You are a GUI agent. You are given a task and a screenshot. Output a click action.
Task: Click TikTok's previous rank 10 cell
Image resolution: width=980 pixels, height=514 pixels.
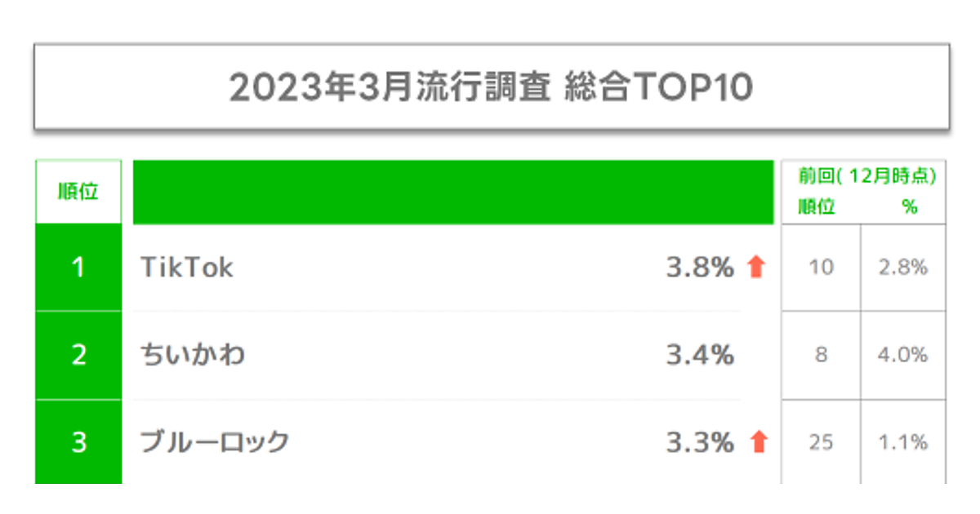click(x=821, y=268)
